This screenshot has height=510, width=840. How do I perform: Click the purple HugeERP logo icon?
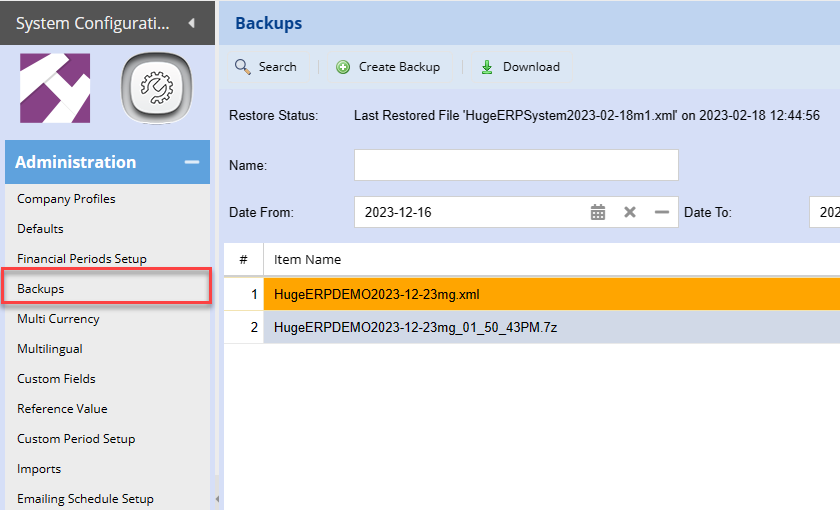[55, 89]
